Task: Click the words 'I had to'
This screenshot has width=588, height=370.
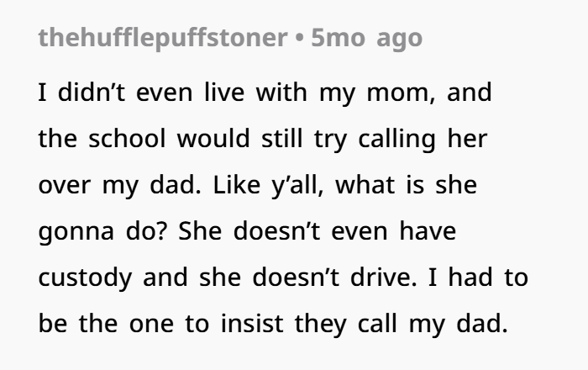Action: pyautogui.click(x=478, y=277)
